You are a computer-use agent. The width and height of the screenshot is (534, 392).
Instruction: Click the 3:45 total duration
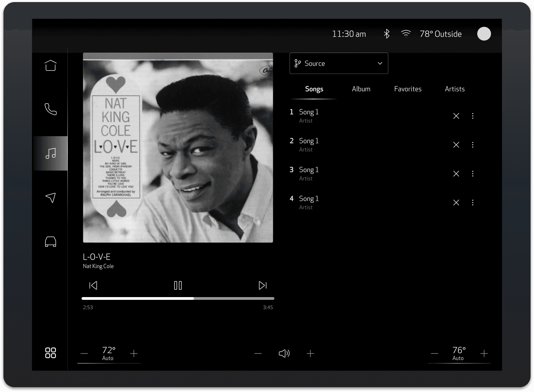pos(268,307)
